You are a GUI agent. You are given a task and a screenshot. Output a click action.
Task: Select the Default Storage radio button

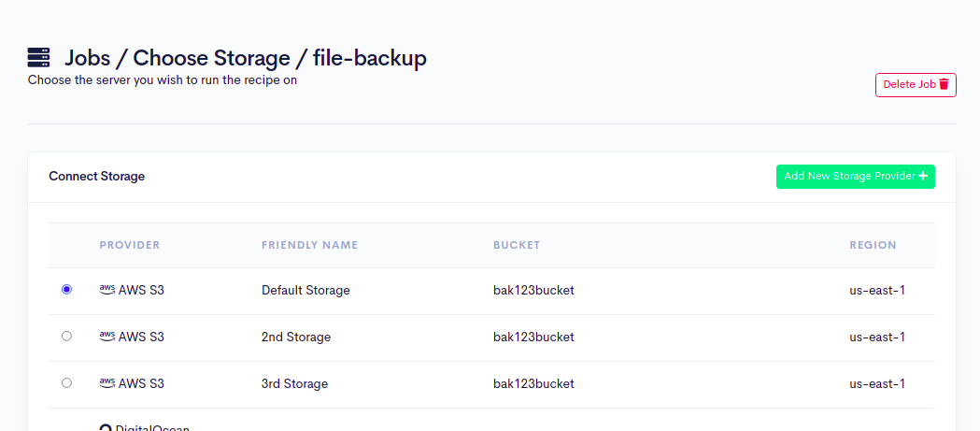[66, 290]
